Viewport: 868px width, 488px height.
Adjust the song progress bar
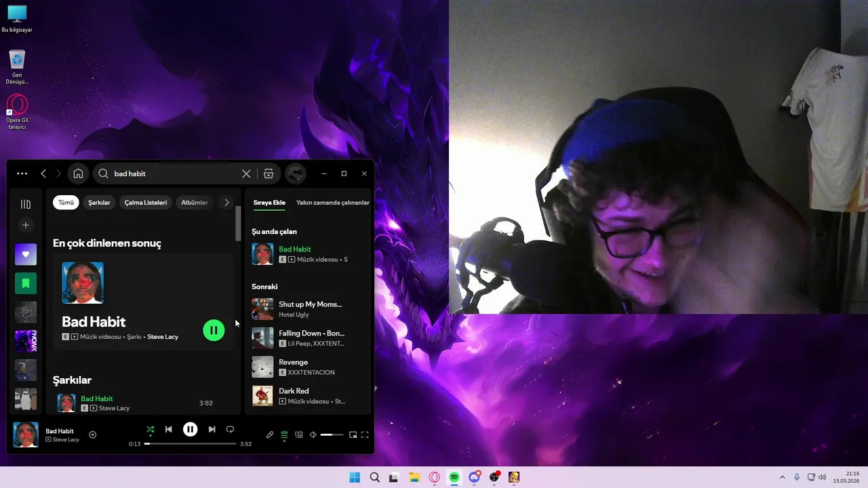click(191, 444)
